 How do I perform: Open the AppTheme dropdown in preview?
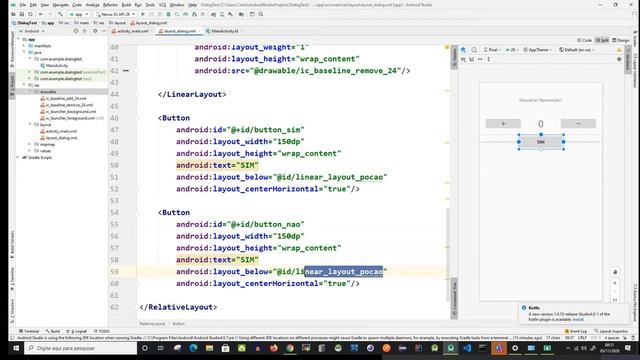(538, 50)
